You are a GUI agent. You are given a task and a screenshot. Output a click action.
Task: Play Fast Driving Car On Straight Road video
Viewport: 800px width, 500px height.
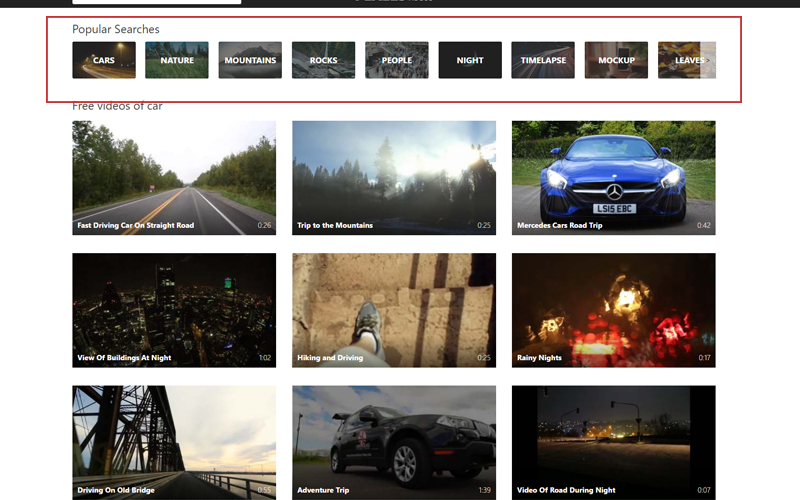tap(174, 177)
